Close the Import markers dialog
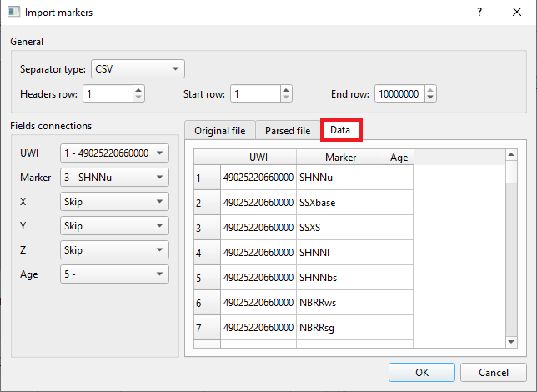Image resolution: width=537 pixels, height=392 pixels. coord(517,13)
